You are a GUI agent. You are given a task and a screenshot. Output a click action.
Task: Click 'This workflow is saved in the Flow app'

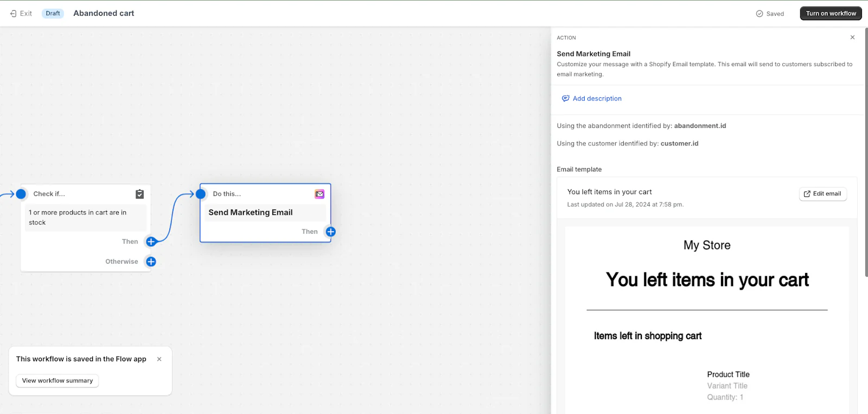[x=81, y=359]
